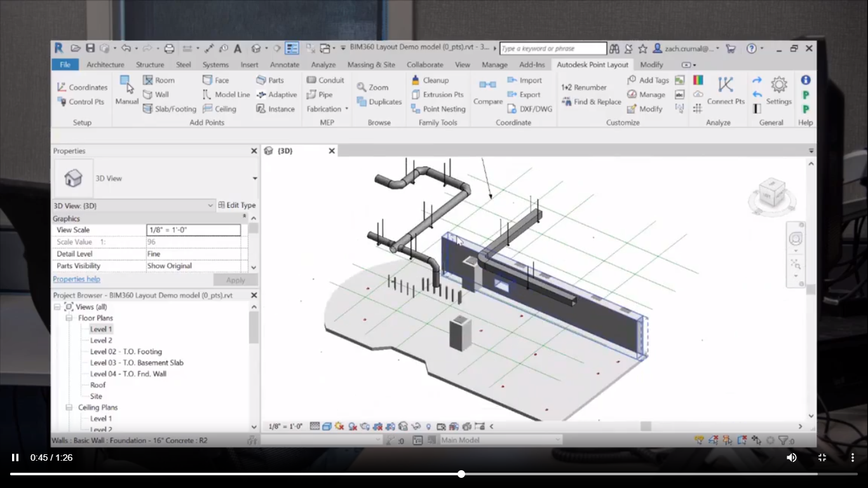868x488 pixels.
Task: Import points in Coordinate panel
Action: [525, 80]
